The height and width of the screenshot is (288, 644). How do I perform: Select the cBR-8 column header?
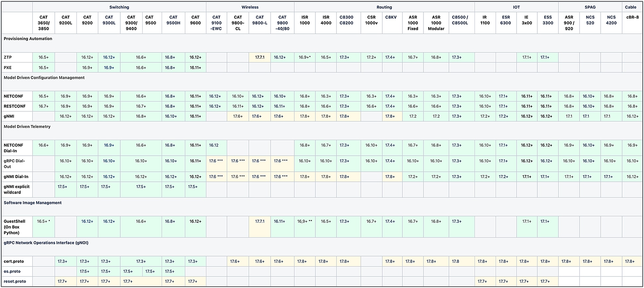632,23
